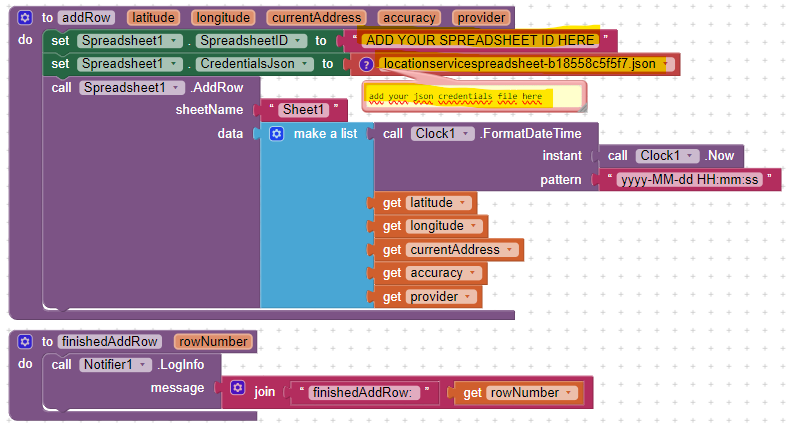790x434 pixels.
Task: Click the join block mutator gear icon
Action: tap(237, 389)
